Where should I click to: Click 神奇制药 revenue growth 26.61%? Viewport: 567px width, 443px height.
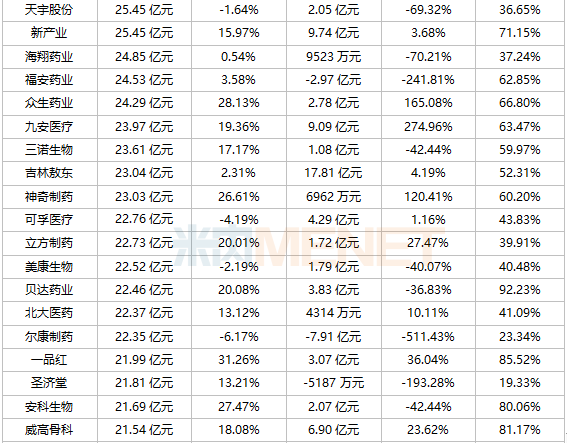239,197
